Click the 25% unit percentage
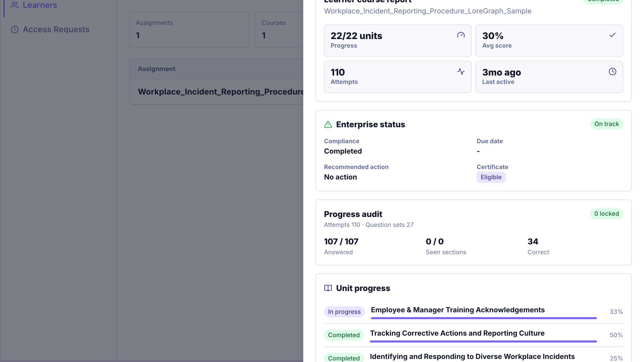The image size is (644, 362). point(616,358)
